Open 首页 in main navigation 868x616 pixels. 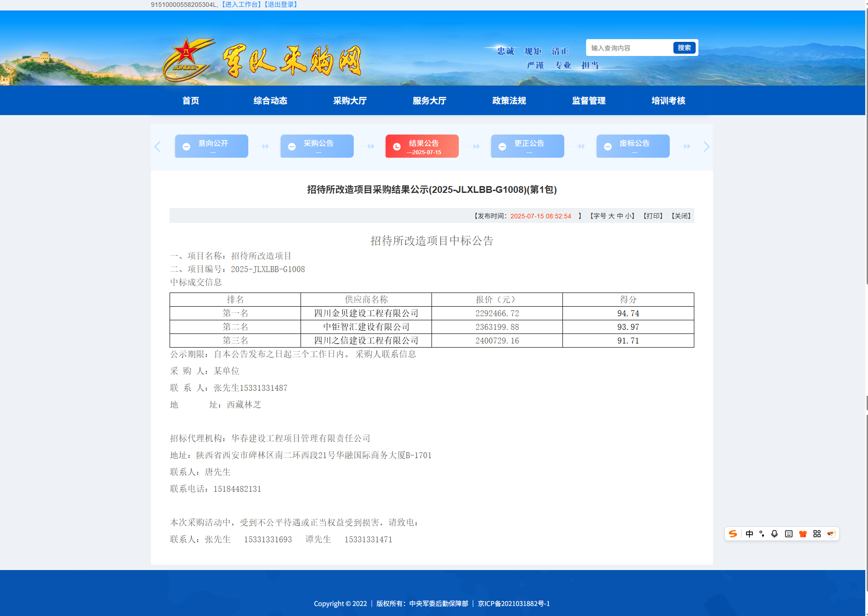(191, 101)
